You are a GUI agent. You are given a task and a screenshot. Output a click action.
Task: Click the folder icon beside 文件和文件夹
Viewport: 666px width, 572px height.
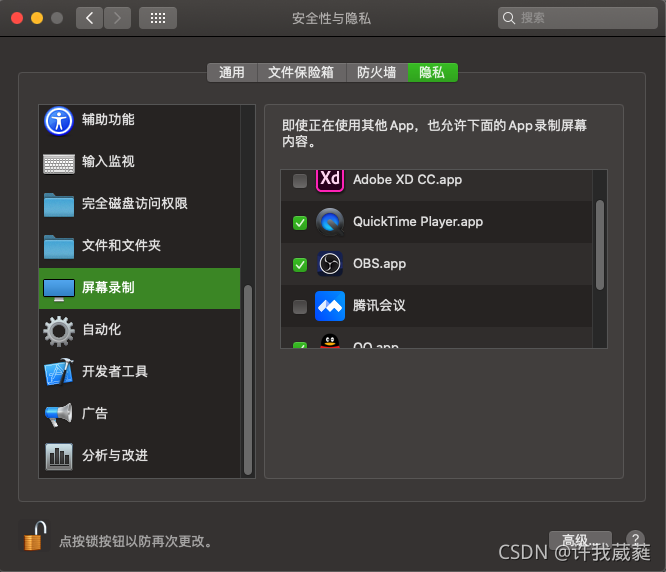(x=59, y=247)
